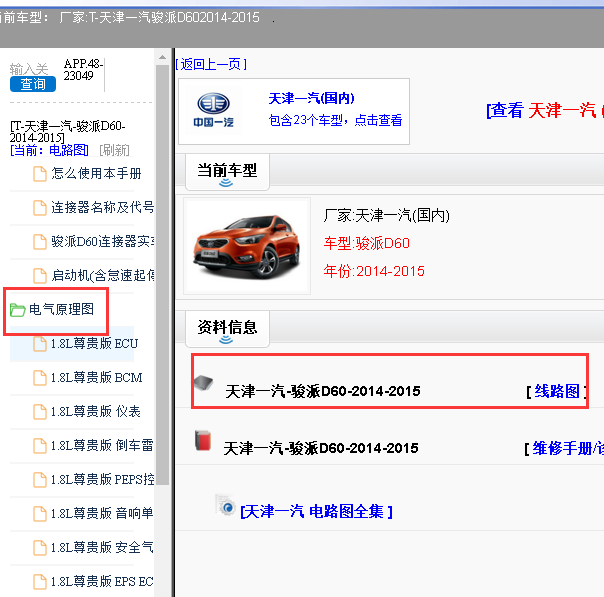
Task: Open 1.8L尊贵版 BCM item
Action: coord(97,377)
